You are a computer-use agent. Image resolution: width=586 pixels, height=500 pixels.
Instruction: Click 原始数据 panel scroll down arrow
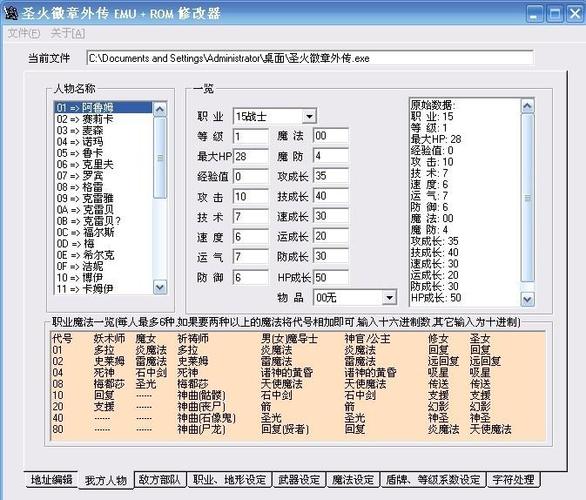point(527,299)
